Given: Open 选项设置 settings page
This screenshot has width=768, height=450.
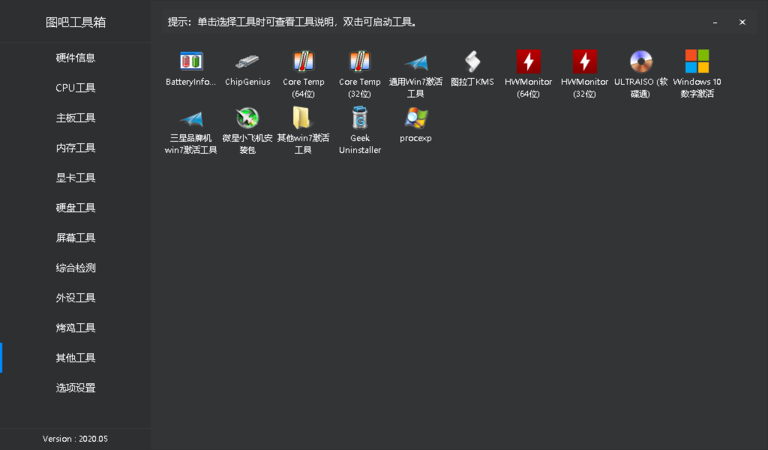Looking at the screenshot, I should point(75,388).
